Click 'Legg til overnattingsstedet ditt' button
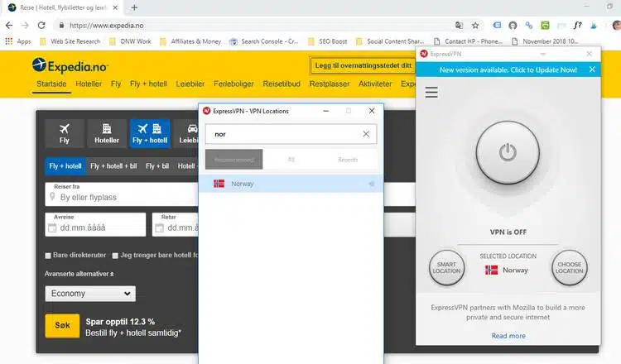This screenshot has width=621, height=364. [x=363, y=65]
